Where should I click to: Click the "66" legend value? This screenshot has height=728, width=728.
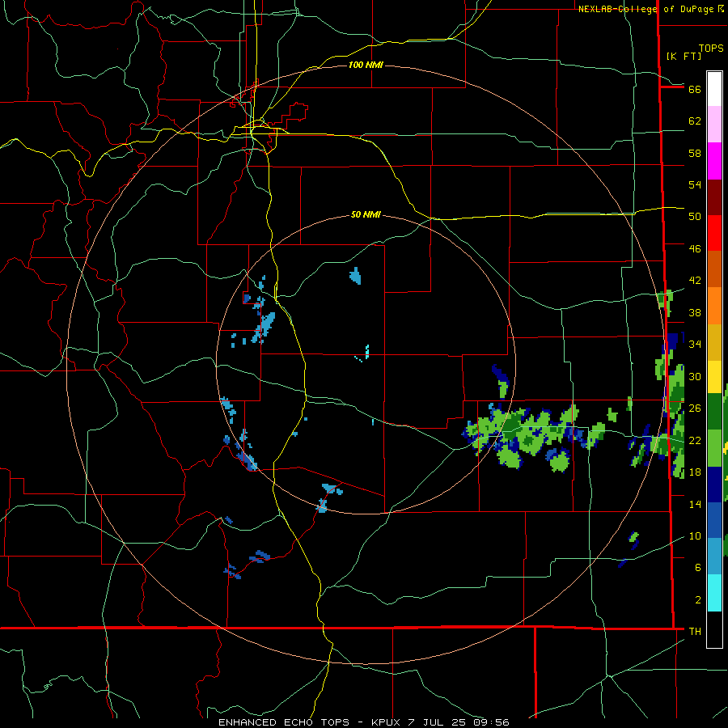[695, 89]
